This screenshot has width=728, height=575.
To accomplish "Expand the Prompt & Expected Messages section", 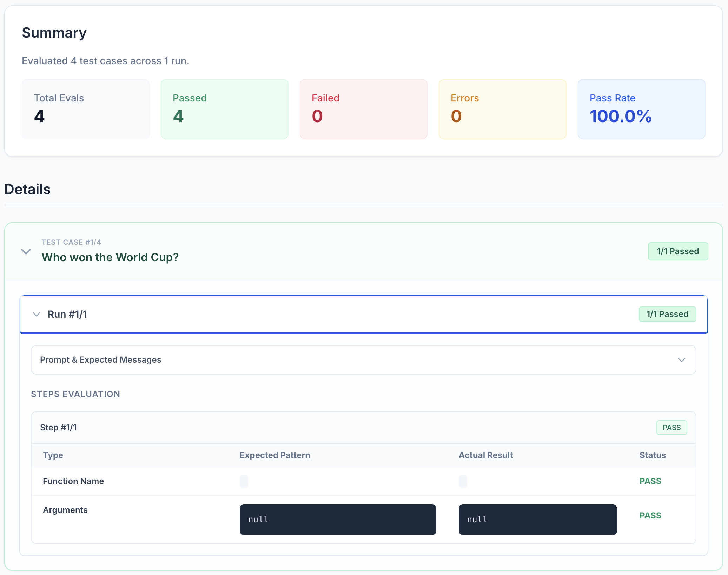I will 363,360.
